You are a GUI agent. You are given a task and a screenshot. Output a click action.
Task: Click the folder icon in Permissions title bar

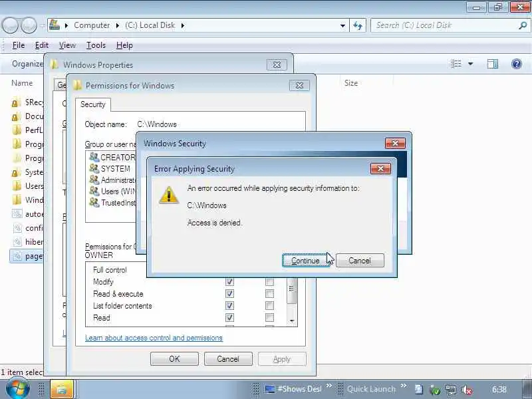(x=77, y=85)
